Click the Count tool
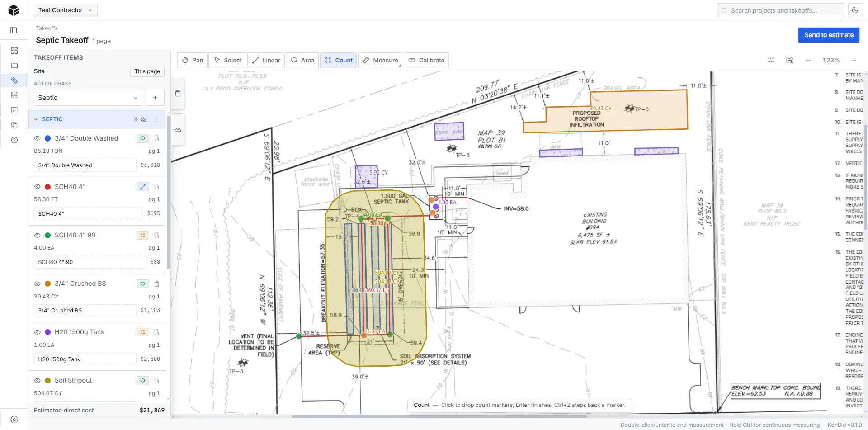 coord(339,60)
